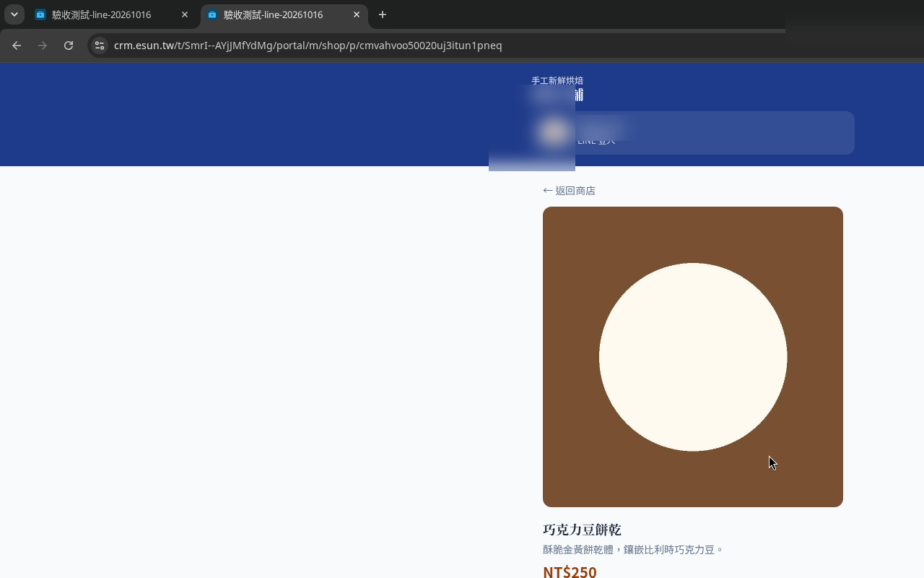Click the 返回商店 link
Screen dimensions: 924x578
[x=569, y=191]
